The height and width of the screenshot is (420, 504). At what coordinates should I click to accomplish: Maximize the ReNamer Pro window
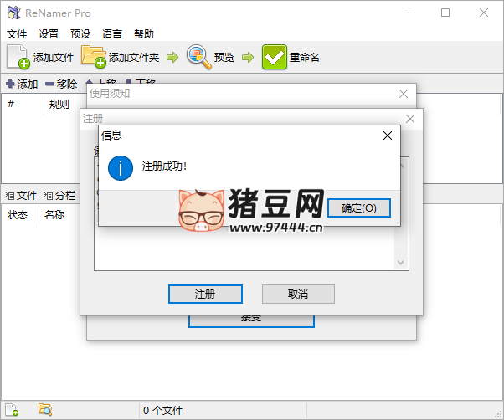(x=445, y=13)
